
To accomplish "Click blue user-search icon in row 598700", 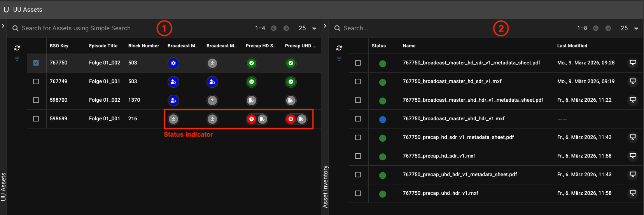I will pyautogui.click(x=173, y=101).
